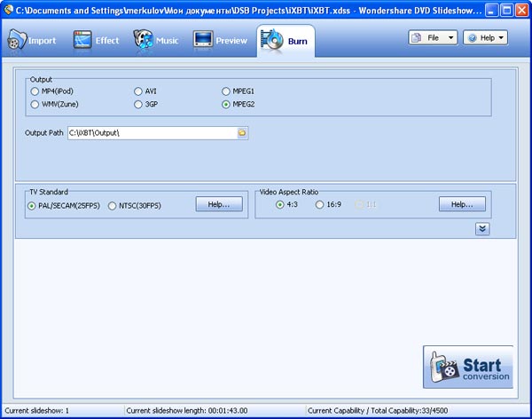Viewport: 532px width, 419px height.
Task: Open the File dropdown arrow
Action: [x=451, y=37]
